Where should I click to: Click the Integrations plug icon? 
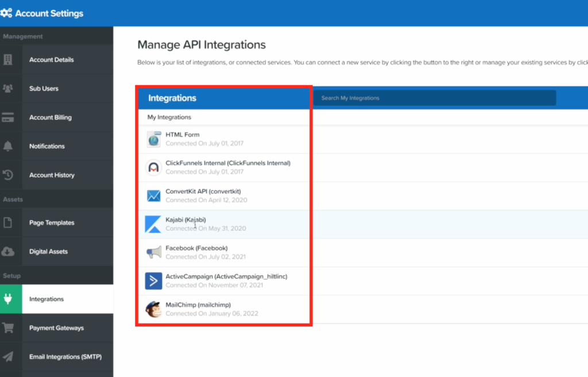8,299
